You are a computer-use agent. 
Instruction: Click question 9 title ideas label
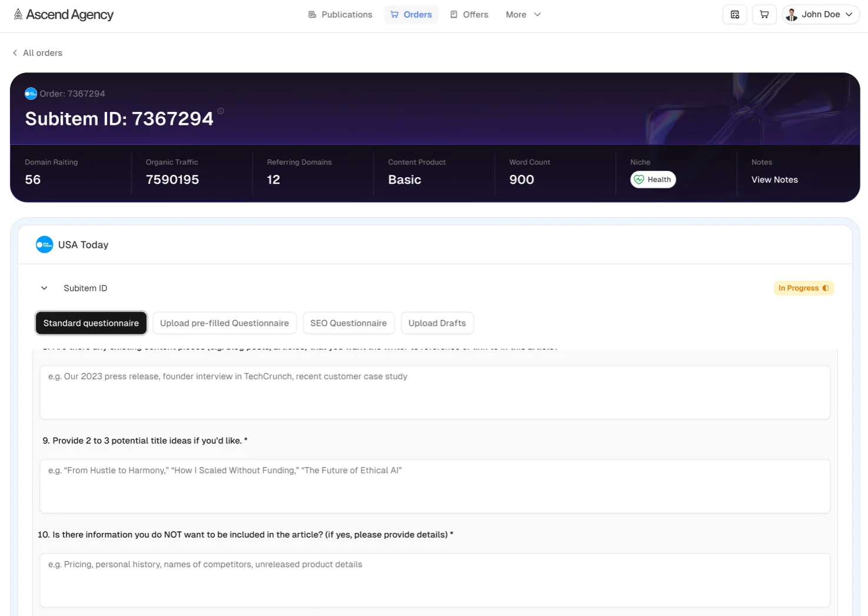coord(145,441)
